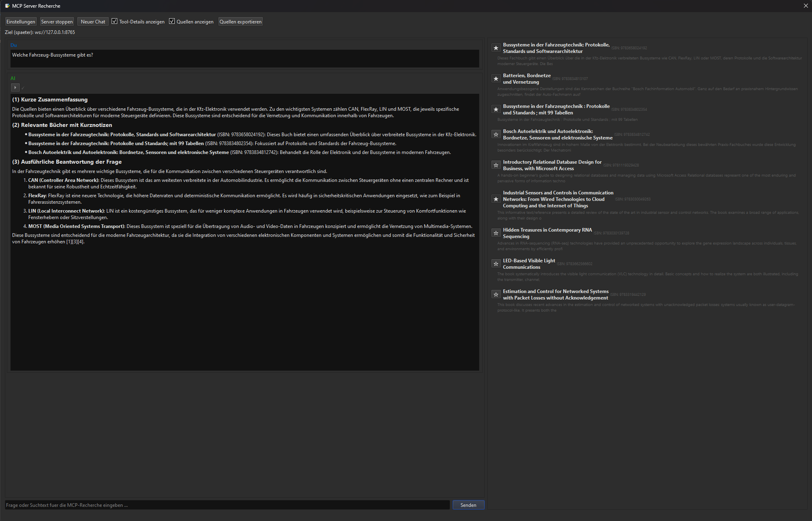Star the Estimation and Control for Networked Systems book
This screenshot has height=521, width=812.
496,295
